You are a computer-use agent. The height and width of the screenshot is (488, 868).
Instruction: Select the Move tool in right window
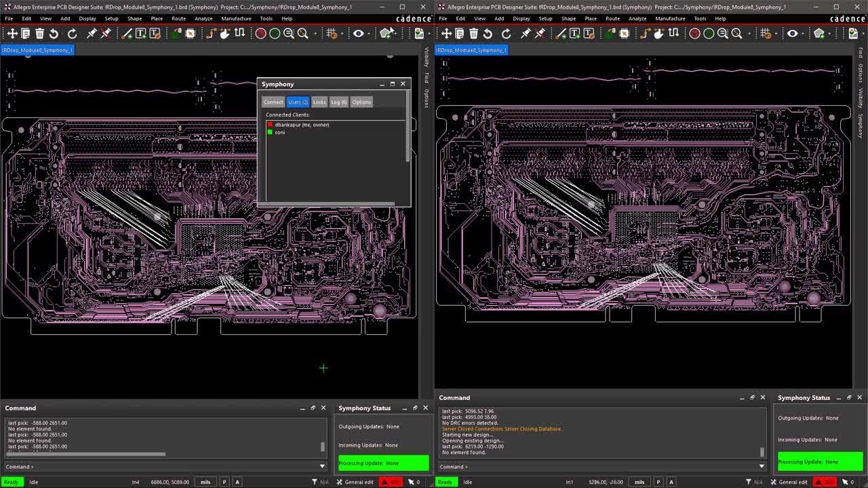pos(446,33)
